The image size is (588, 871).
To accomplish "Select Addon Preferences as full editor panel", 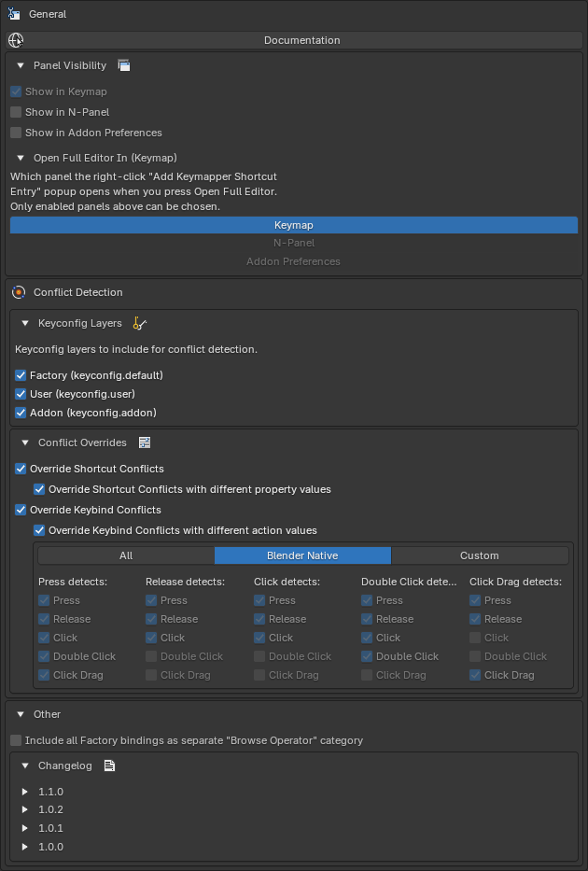I will [x=294, y=261].
